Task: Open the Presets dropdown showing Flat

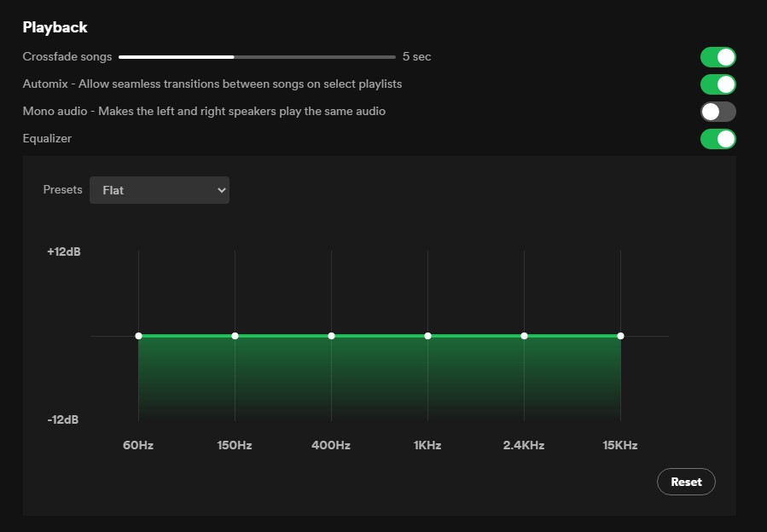Action: [x=159, y=190]
